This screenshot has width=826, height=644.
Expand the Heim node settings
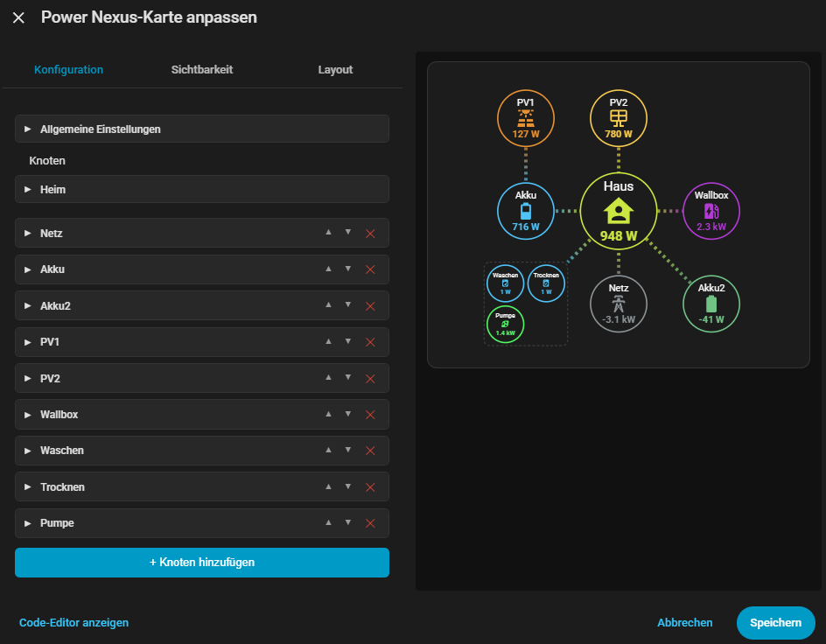pyautogui.click(x=202, y=189)
